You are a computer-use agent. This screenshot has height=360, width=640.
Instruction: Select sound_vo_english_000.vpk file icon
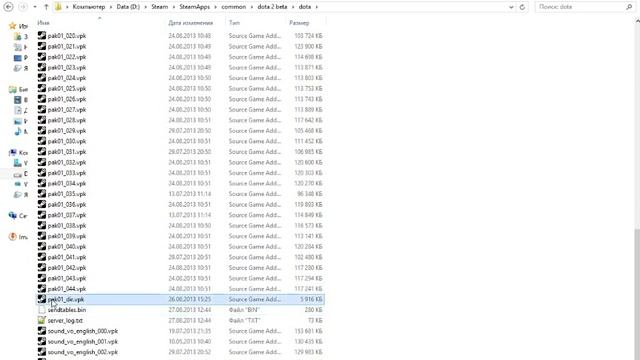[42, 331]
